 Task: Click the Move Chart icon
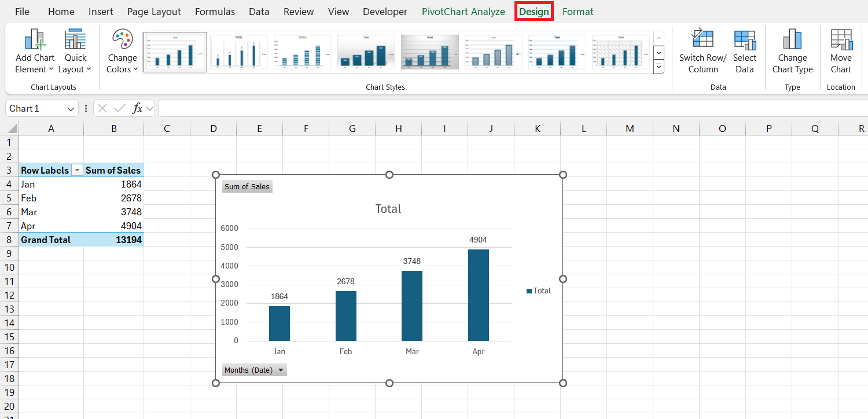(840, 51)
